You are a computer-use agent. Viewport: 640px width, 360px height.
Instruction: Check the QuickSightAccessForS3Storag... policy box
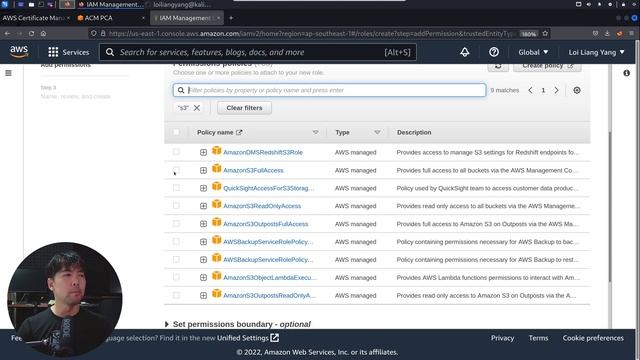coord(176,188)
